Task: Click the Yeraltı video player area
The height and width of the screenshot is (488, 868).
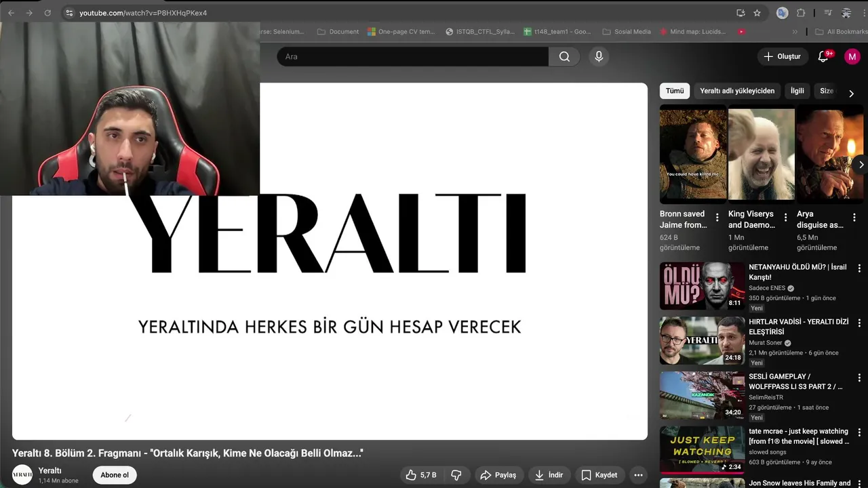Action: pyautogui.click(x=330, y=261)
